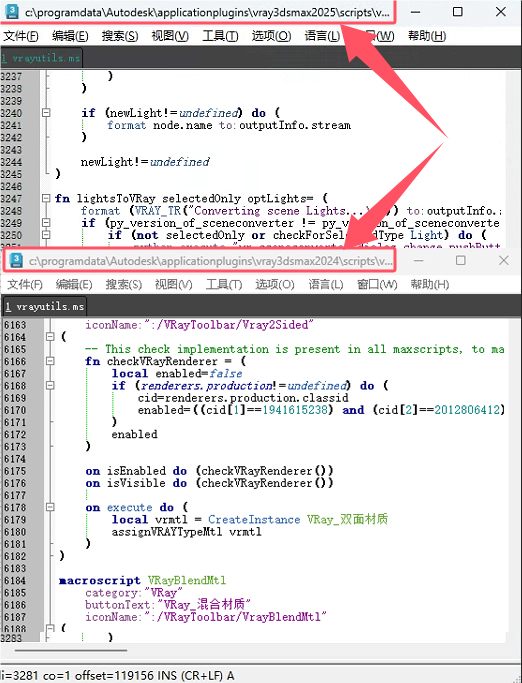
Task: Click the 'on isVisible do' code line
Action: (x=210, y=484)
